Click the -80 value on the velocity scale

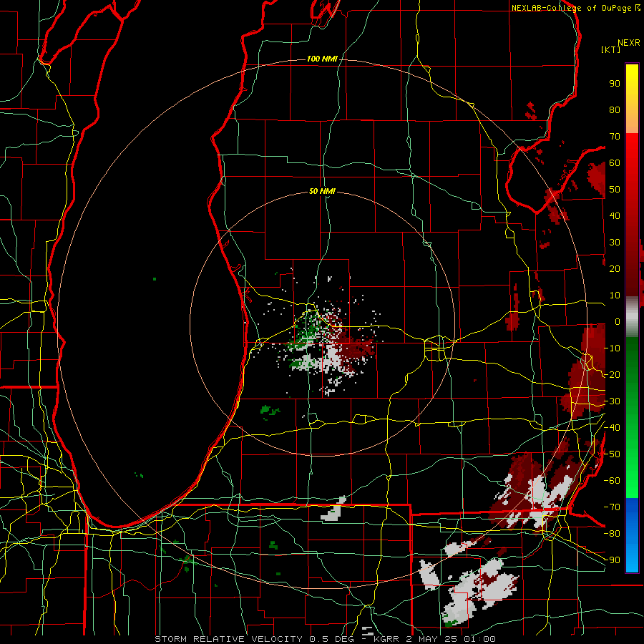coord(612,534)
